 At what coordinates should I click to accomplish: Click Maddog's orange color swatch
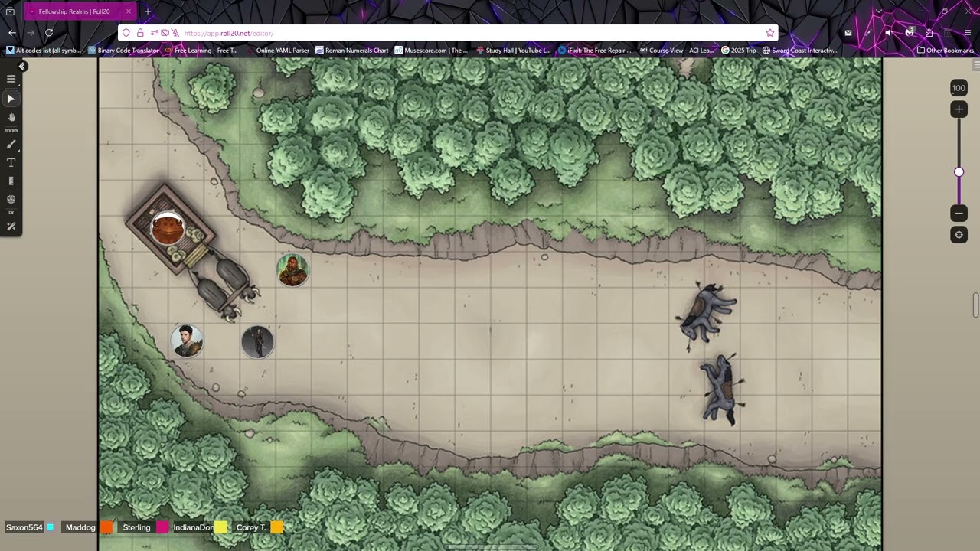tap(106, 527)
